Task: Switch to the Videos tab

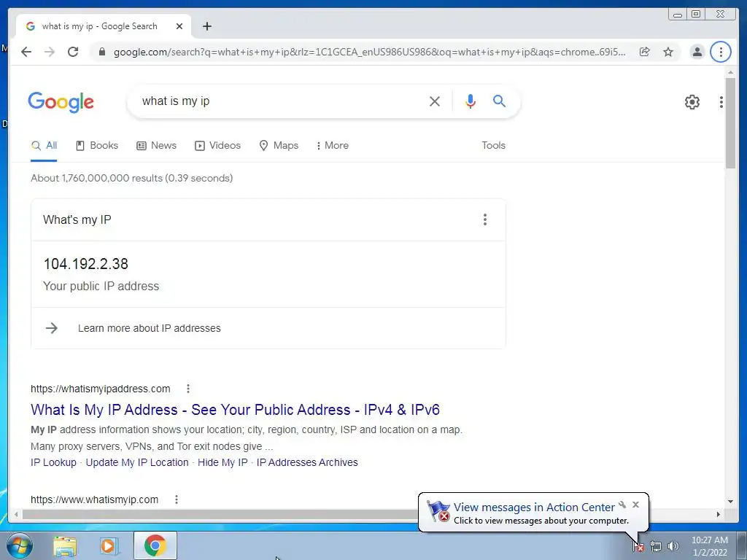Action: (x=217, y=146)
